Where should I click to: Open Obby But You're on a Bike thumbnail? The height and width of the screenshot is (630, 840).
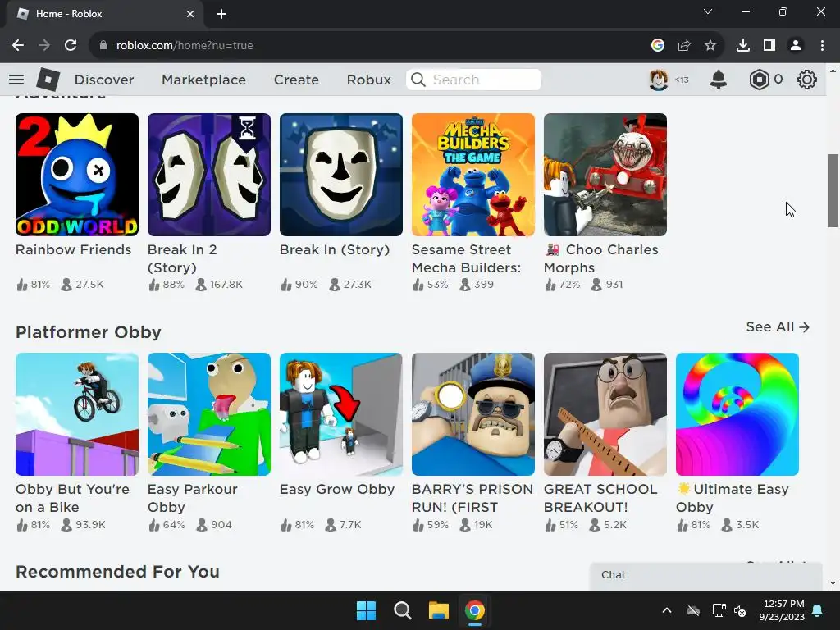[x=77, y=414]
